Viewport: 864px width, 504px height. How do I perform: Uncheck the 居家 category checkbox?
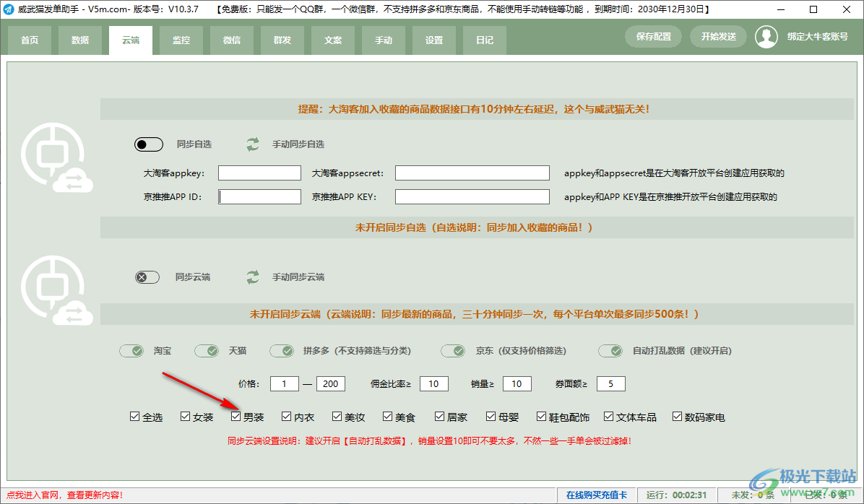[x=439, y=417]
